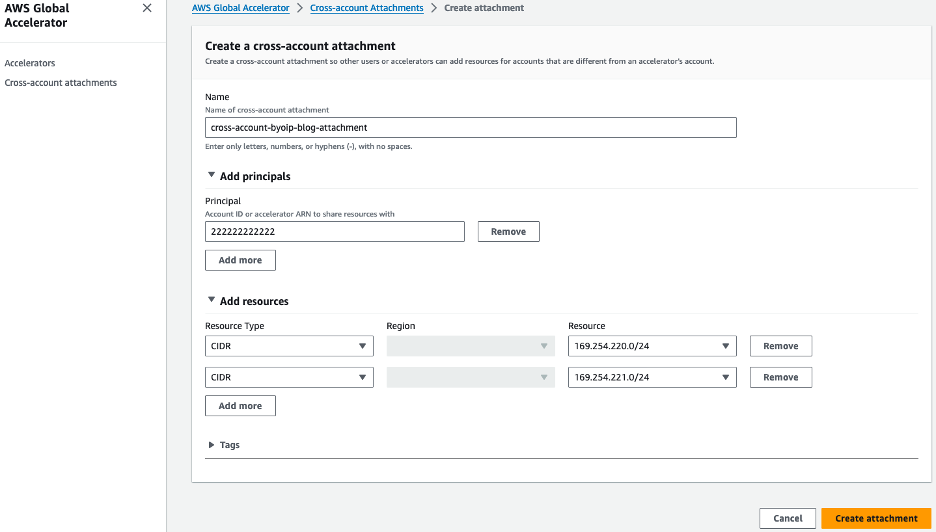The image size is (936, 532).
Task: Remove principal 222222222222
Action: click(x=509, y=232)
